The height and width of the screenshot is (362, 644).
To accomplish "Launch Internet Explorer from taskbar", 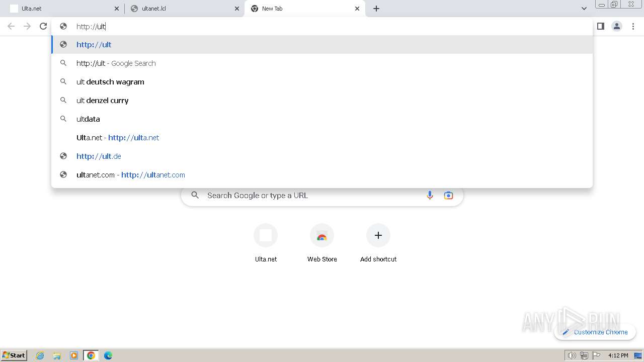I will coord(40,355).
